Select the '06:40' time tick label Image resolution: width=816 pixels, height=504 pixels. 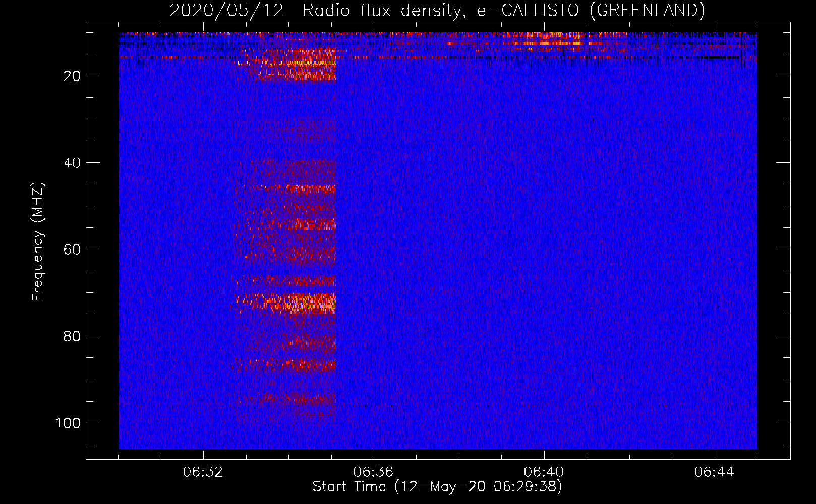coord(544,472)
